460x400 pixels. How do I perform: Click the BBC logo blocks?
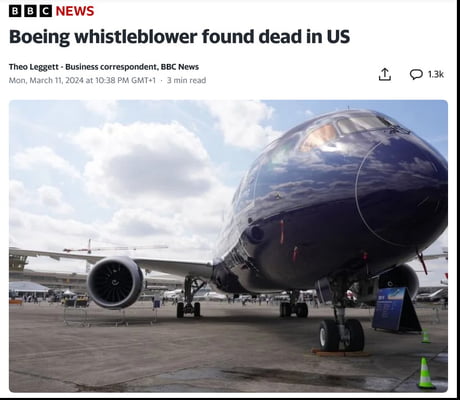click(x=30, y=11)
